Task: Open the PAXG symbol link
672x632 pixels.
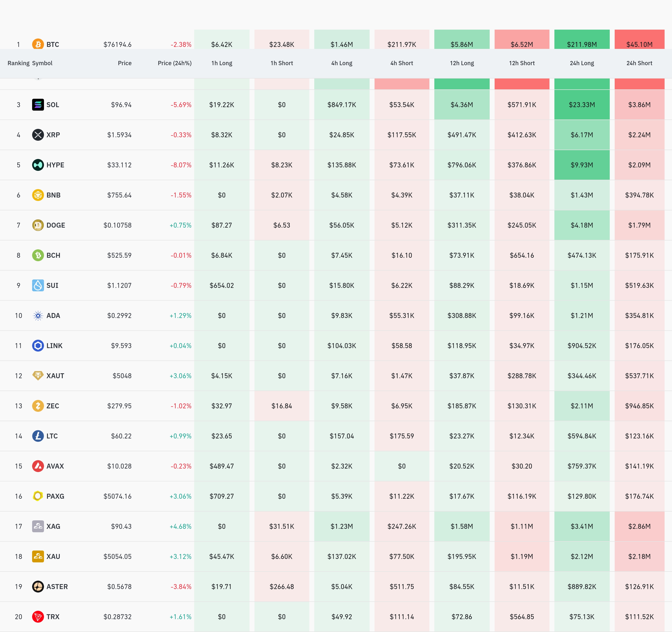Action: (55, 496)
